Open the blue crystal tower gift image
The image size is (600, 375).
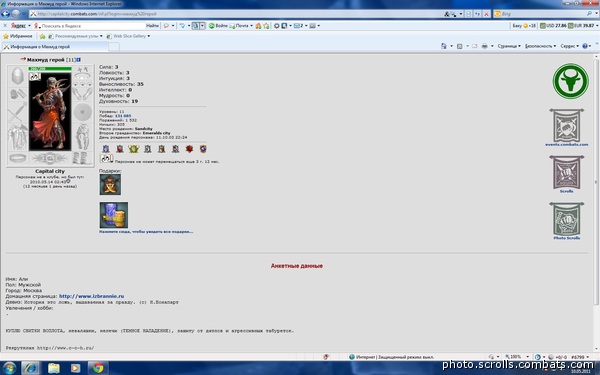[x=114, y=215]
